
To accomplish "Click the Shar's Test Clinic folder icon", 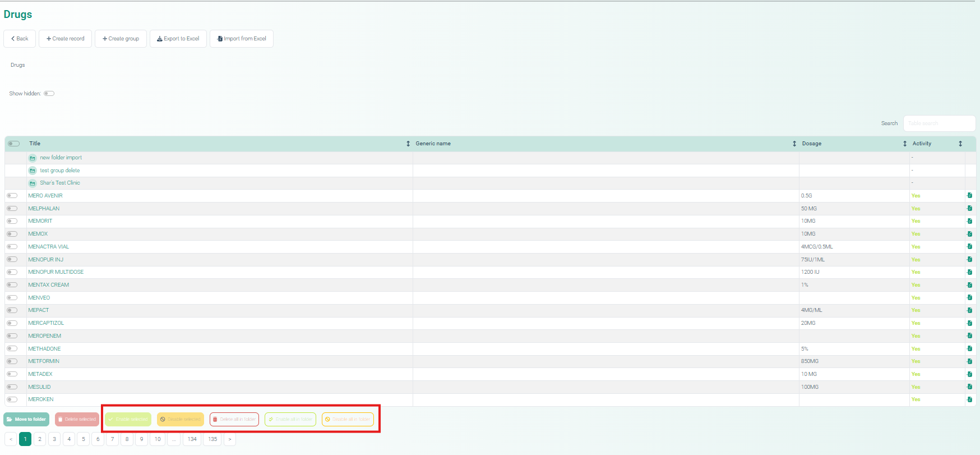I will tap(33, 183).
